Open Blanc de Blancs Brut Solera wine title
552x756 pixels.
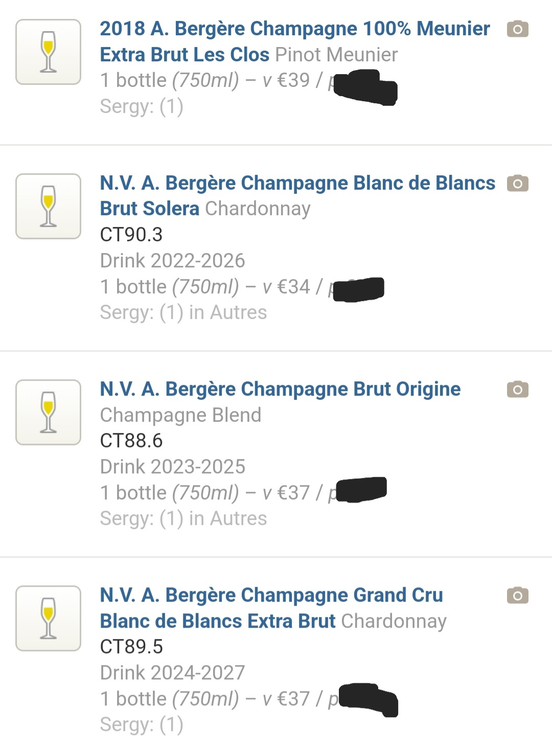[x=297, y=196]
